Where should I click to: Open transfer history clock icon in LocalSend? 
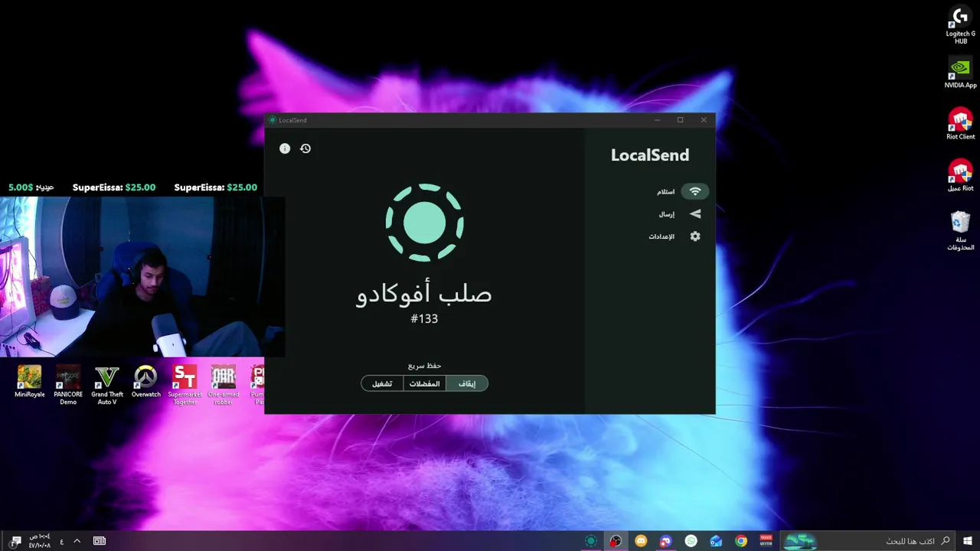305,148
